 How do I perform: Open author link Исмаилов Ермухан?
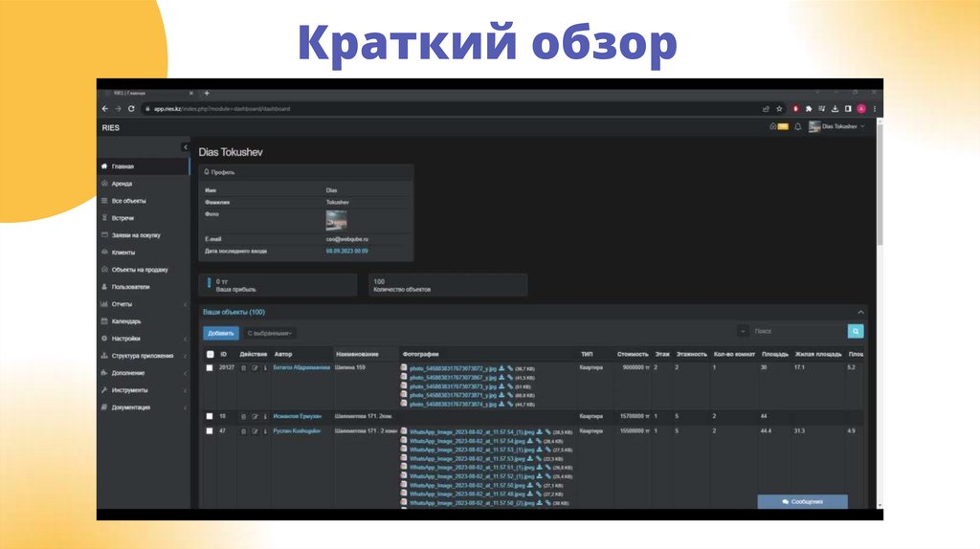[297, 416]
